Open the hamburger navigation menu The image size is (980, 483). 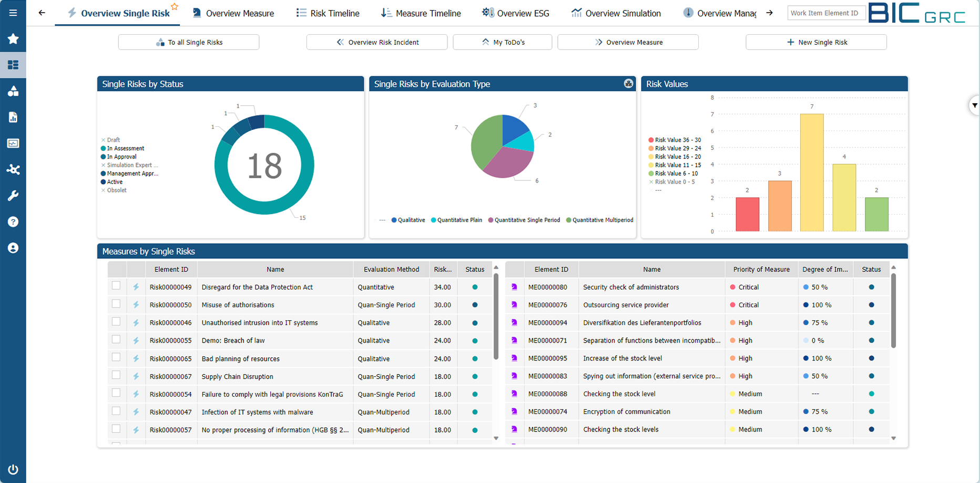pos(13,13)
